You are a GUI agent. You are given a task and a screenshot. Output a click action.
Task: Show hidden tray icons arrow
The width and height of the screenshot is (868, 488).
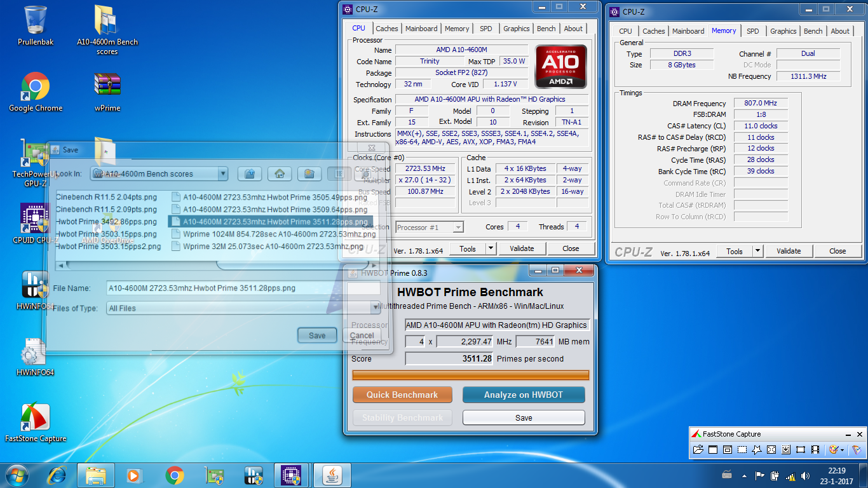744,475
